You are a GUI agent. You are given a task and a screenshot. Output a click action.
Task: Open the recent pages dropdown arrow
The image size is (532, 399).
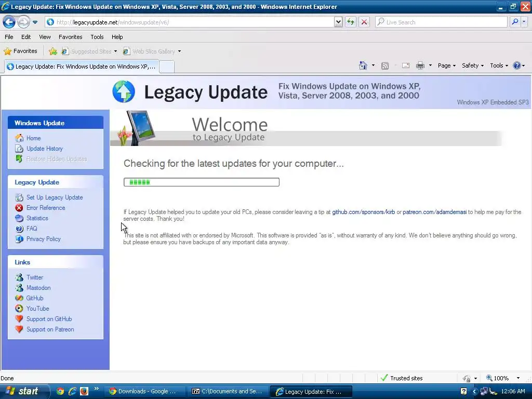(x=35, y=22)
